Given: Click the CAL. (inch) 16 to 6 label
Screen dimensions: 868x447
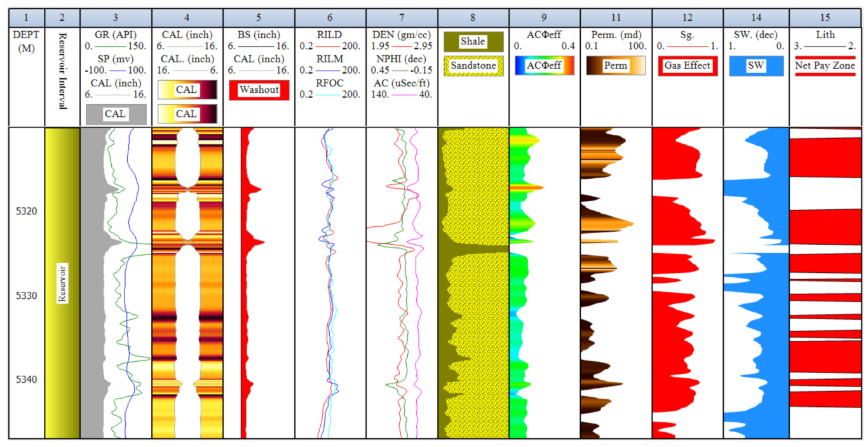Looking at the screenshot, I should [187, 58].
